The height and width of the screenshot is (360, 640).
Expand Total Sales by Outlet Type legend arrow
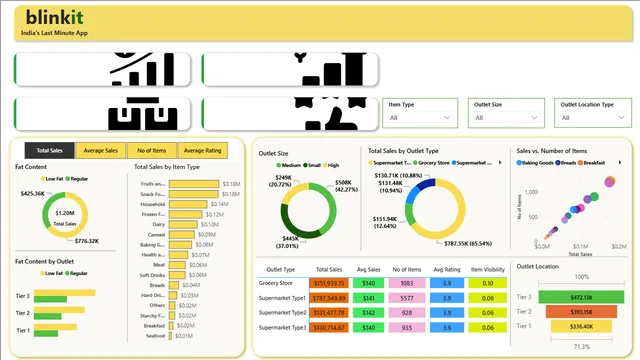[500, 162]
